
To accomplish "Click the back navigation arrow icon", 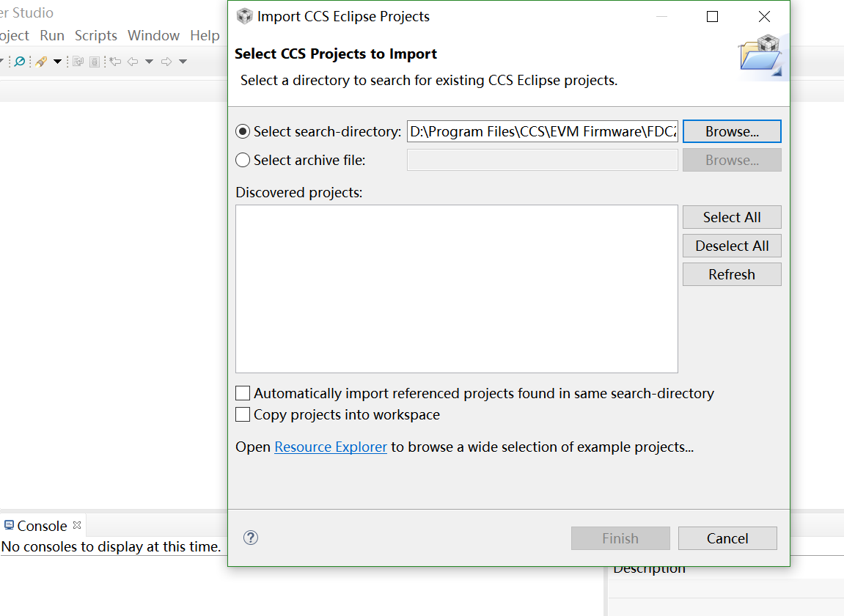I will click(133, 62).
